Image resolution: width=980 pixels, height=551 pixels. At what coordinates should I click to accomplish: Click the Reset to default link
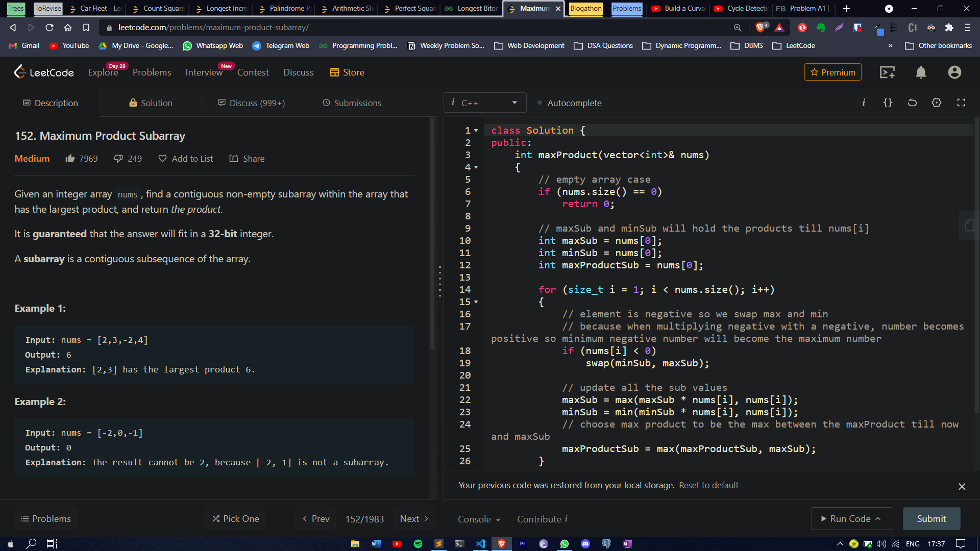point(708,485)
